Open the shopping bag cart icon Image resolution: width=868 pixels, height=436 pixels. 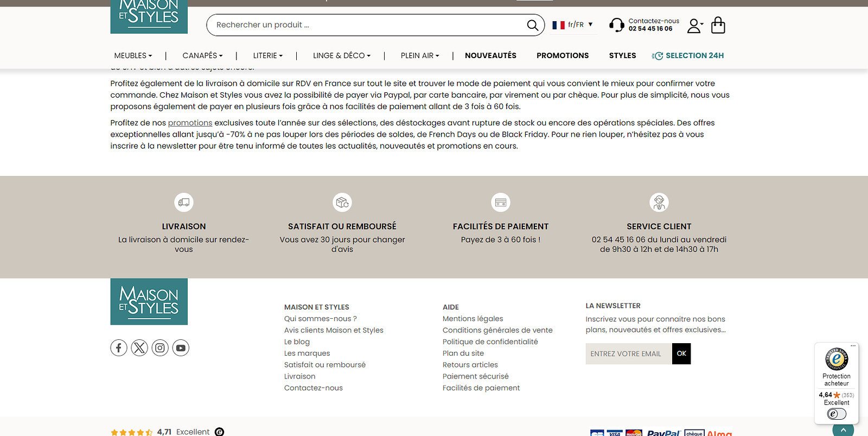tap(718, 25)
